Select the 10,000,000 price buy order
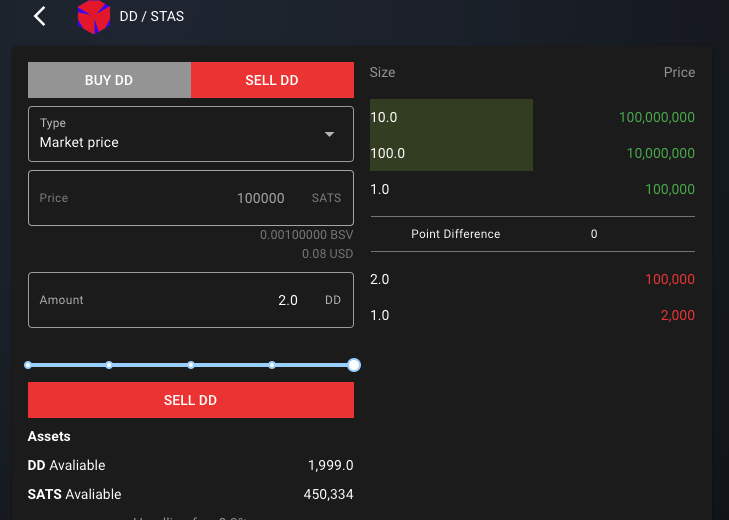Image resolution: width=729 pixels, height=520 pixels. pyautogui.click(x=532, y=153)
